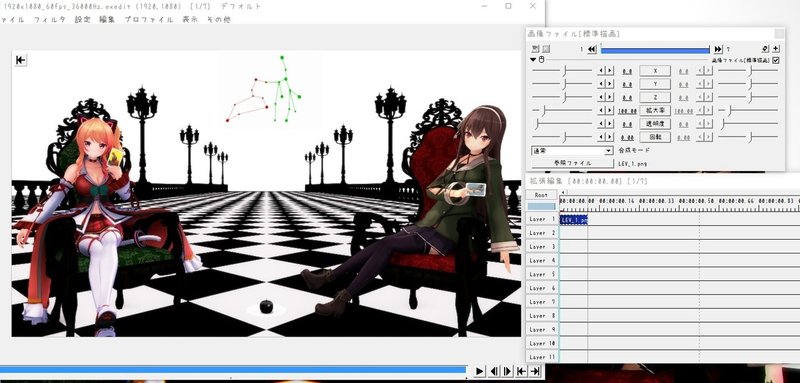Click the plus icon to add filter effect
This screenshot has height=383, width=800.
pyautogui.click(x=776, y=48)
